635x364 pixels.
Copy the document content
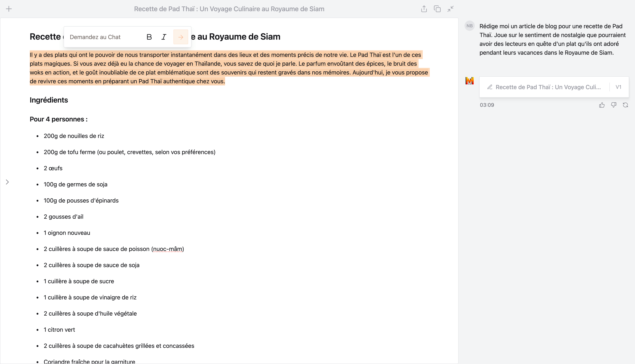click(437, 9)
